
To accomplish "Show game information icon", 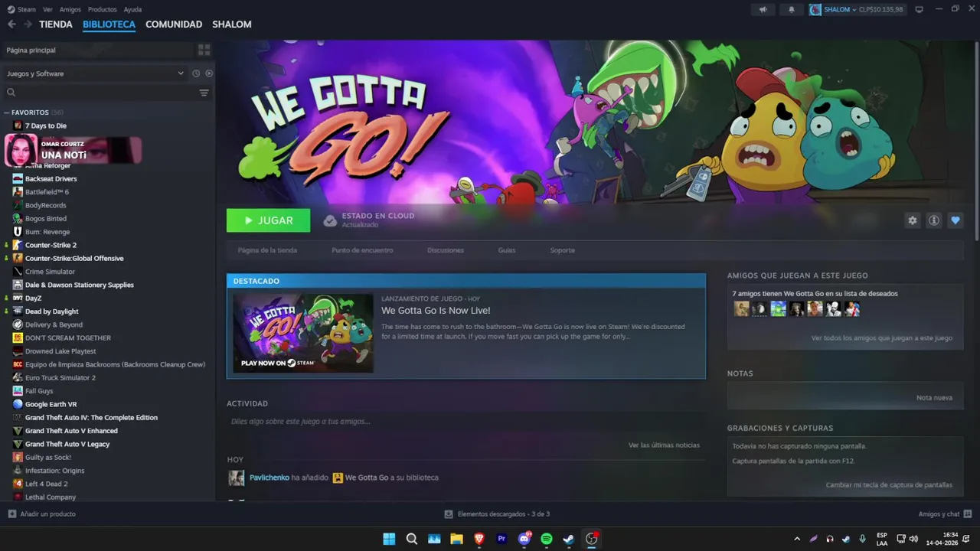I will click(x=933, y=220).
